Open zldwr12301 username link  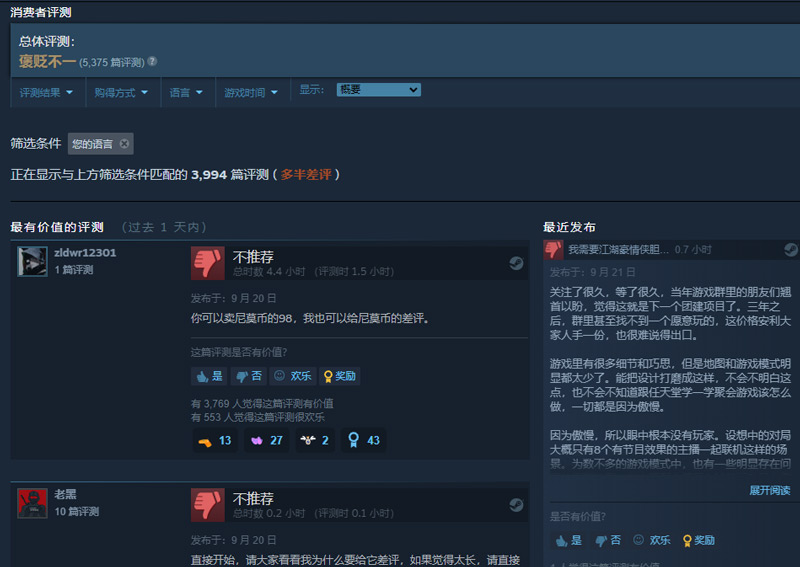pos(85,253)
